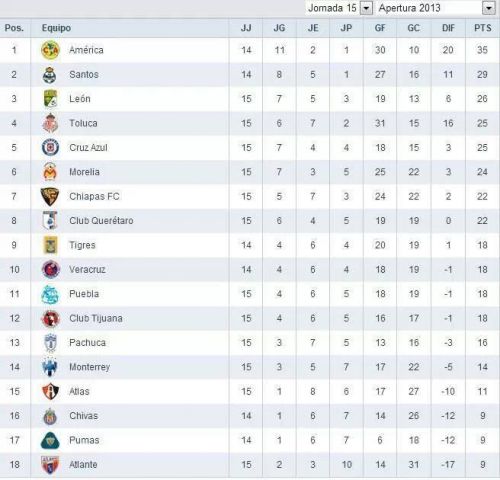The width and height of the screenshot is (500, 480).
Task: Click the Club Tijuana red logo
Action: (50, 318)
